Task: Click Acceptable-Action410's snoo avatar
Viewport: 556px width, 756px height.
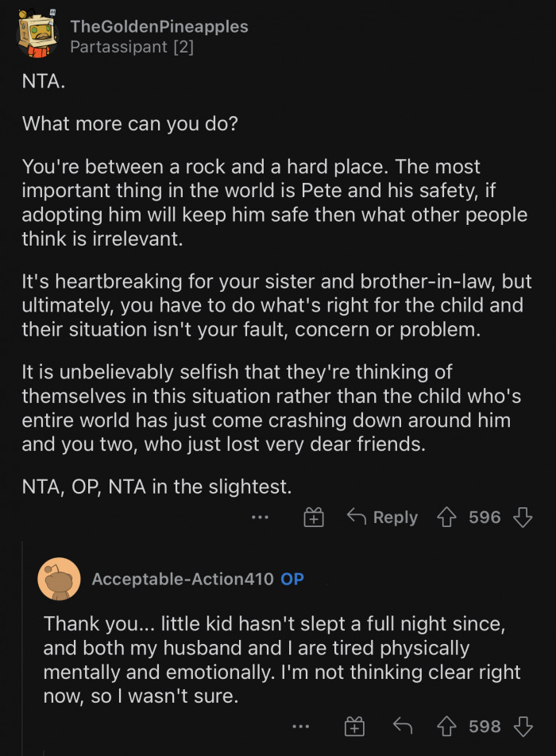Action: click(60, 579)
